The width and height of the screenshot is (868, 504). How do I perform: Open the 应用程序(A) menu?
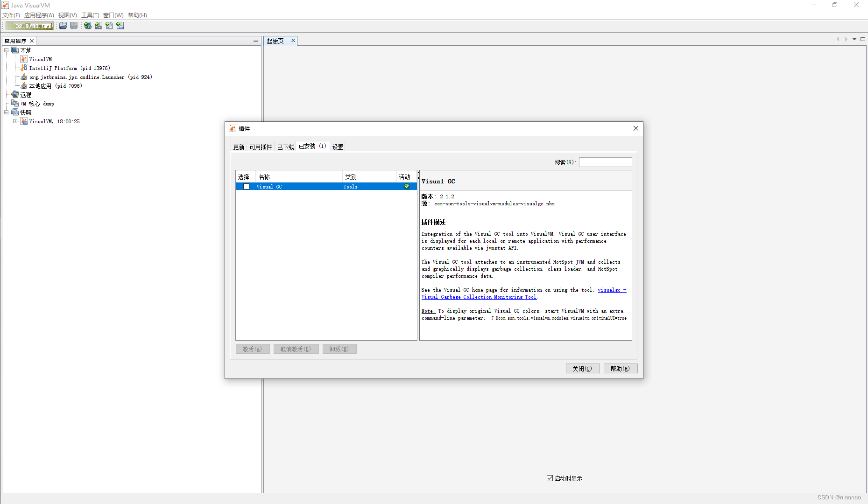point(39,15)
